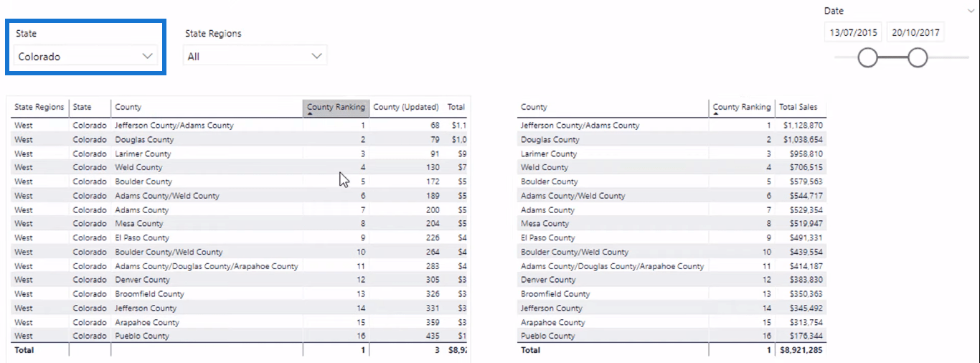Screen dimensions: 980x363
Task: Expand the Date slicer chevron at top right
Action: tap(972, 11)
